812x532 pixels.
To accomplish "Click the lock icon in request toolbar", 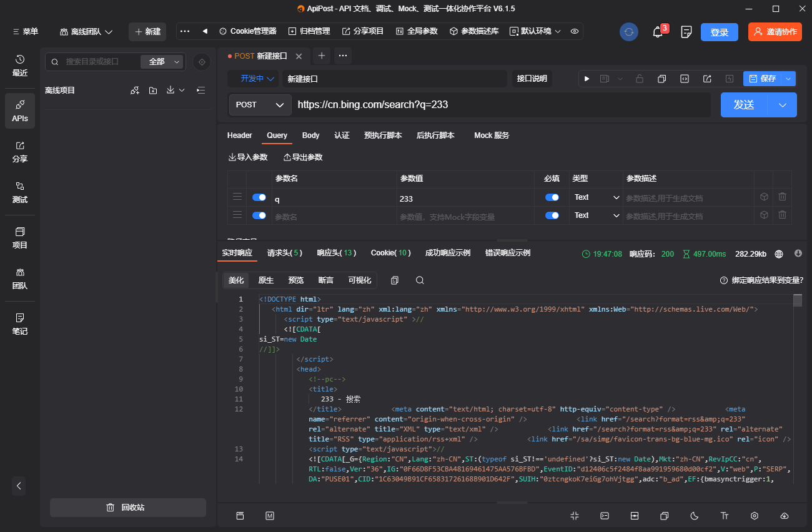I will (639, 79).
